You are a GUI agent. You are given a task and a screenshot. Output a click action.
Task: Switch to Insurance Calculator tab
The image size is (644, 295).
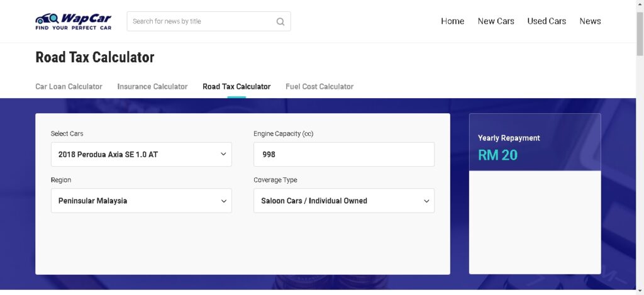(152, 87)
